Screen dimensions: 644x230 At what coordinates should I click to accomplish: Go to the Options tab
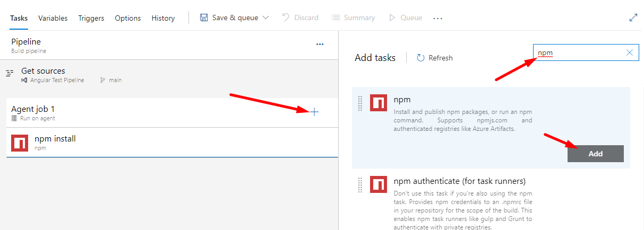pos(128,18)
